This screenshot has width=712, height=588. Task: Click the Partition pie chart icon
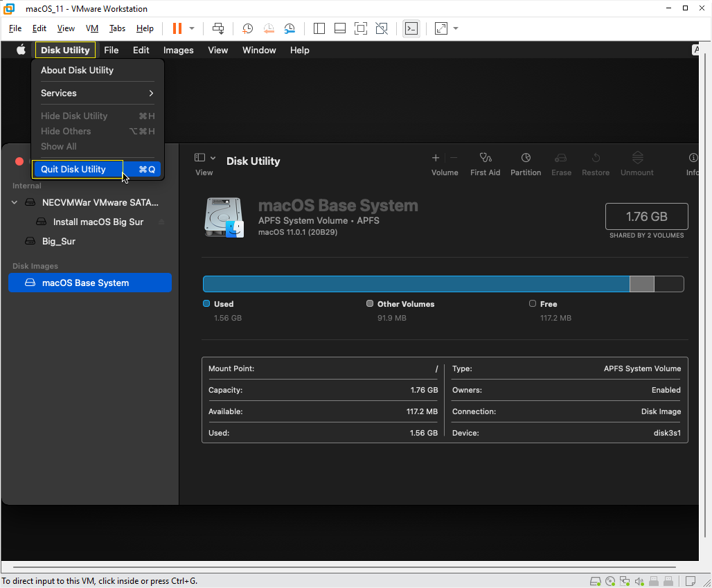click(x=526, y=157)
